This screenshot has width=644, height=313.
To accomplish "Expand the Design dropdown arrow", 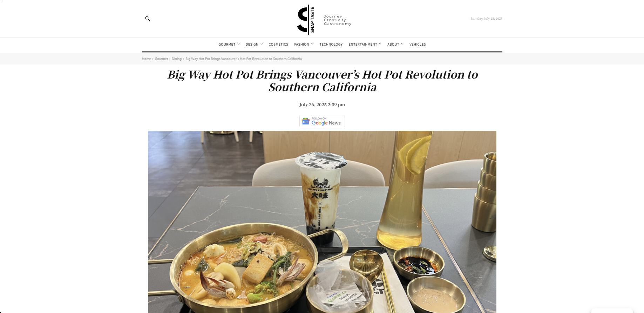I will (262, 44).
